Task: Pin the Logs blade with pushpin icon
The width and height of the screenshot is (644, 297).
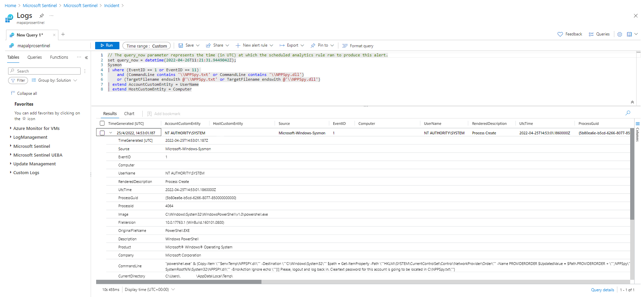Action: 41,16
